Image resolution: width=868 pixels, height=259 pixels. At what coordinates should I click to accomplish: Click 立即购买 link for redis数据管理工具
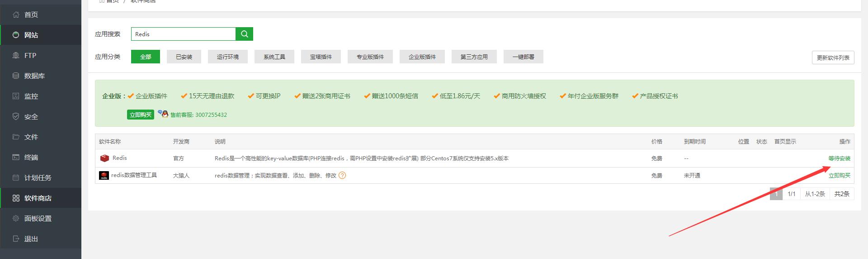(839, 176)
